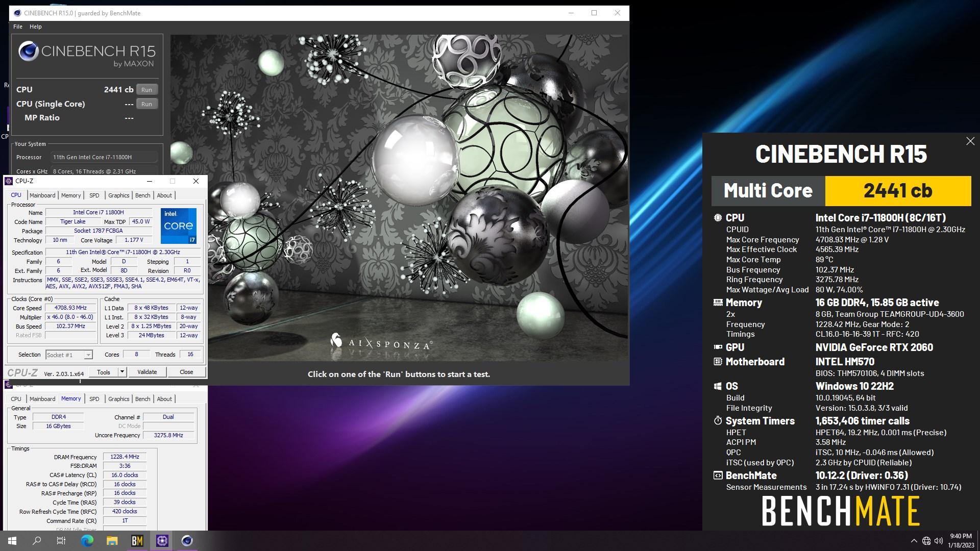Click the GPU icon in BenchMate
The width and height of the screenshot is (980, 551).
click(x=718, y=347)
